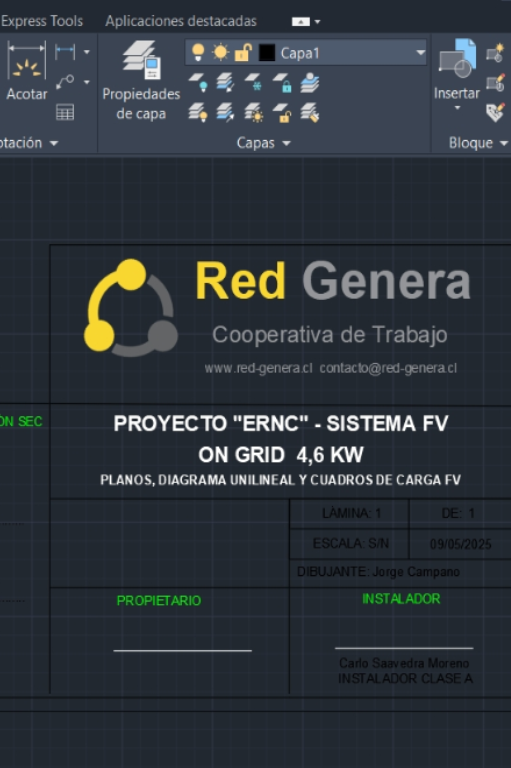511x768 pixels.
Task: Click the unlock layer icon in Capas
Action: (x=282, y=112)
